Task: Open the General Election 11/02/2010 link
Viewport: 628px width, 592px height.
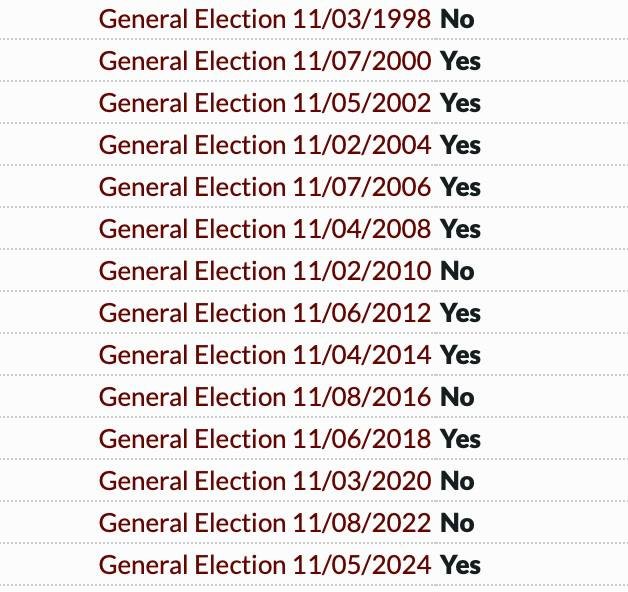Action: tap(265, 271)
